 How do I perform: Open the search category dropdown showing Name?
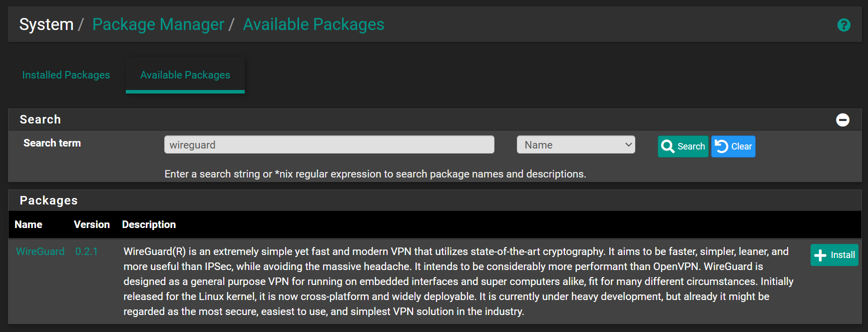[x=575, y=144]
